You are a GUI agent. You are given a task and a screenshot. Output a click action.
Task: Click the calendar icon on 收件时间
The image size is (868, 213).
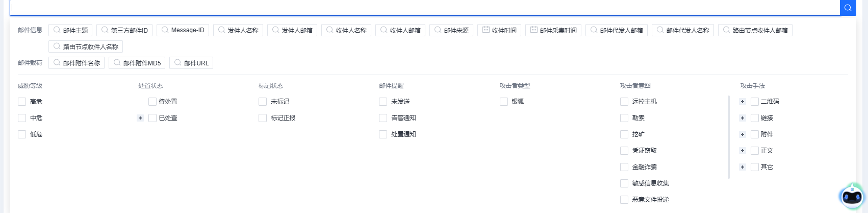[486, 30]
